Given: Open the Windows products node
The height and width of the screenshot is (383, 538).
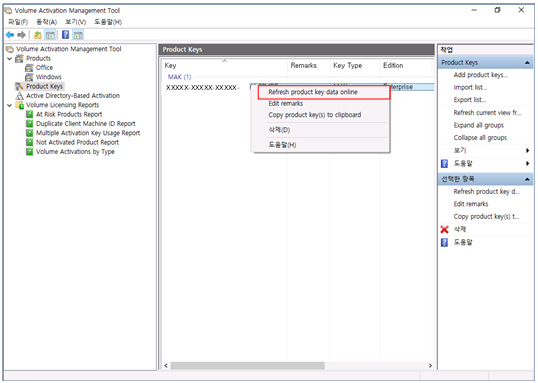Looking at the screenshot, I should [x=48, y=77].
